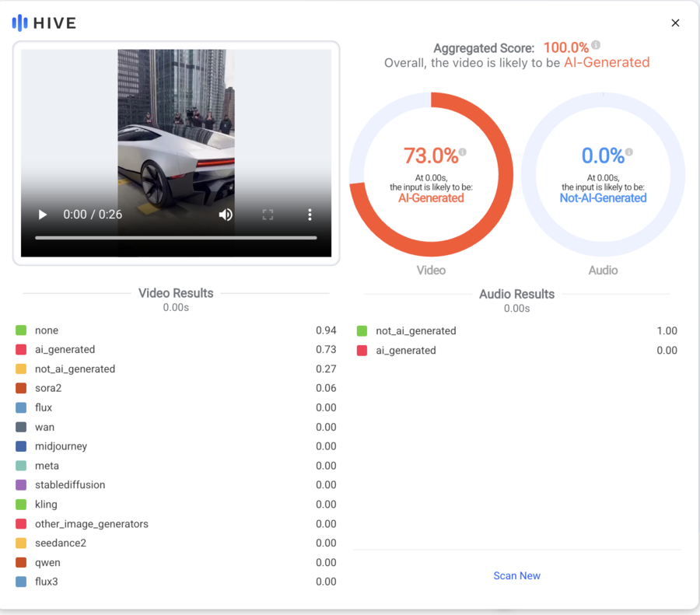Select the midjourney result row
This screenshot has height=615, width=700.
click(176, 446)
